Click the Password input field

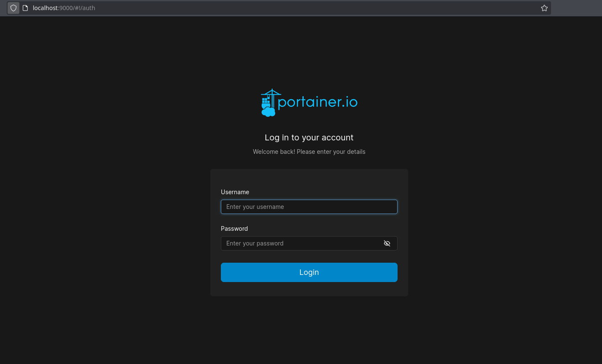coord(309,243)
